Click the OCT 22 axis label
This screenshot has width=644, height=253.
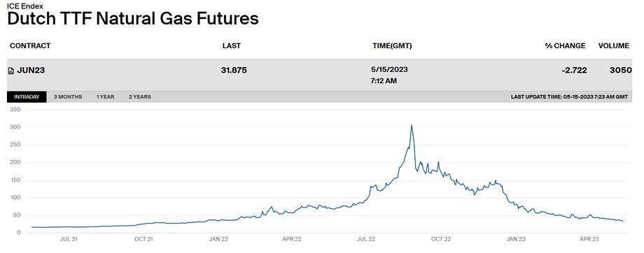click(441, 238)
